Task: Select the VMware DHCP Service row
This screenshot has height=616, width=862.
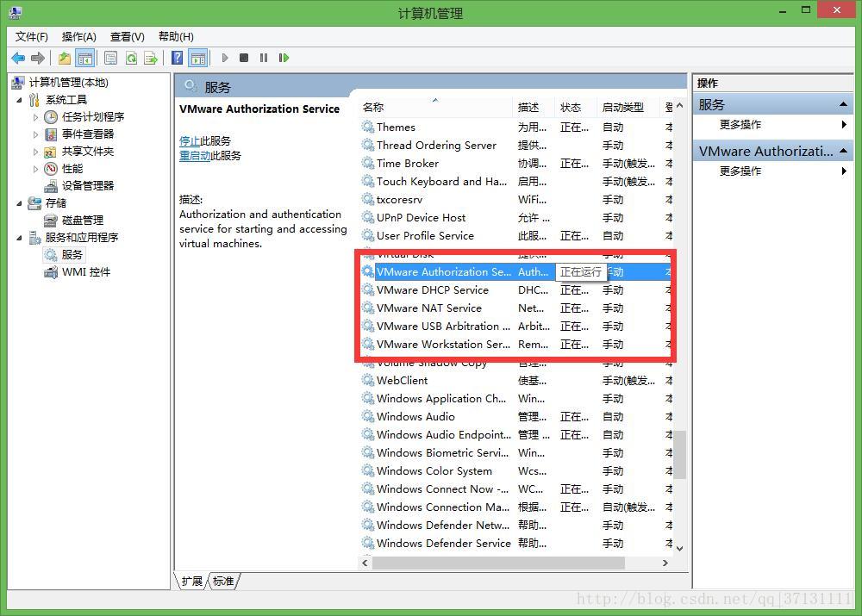Action: click(x=516, y=290)
